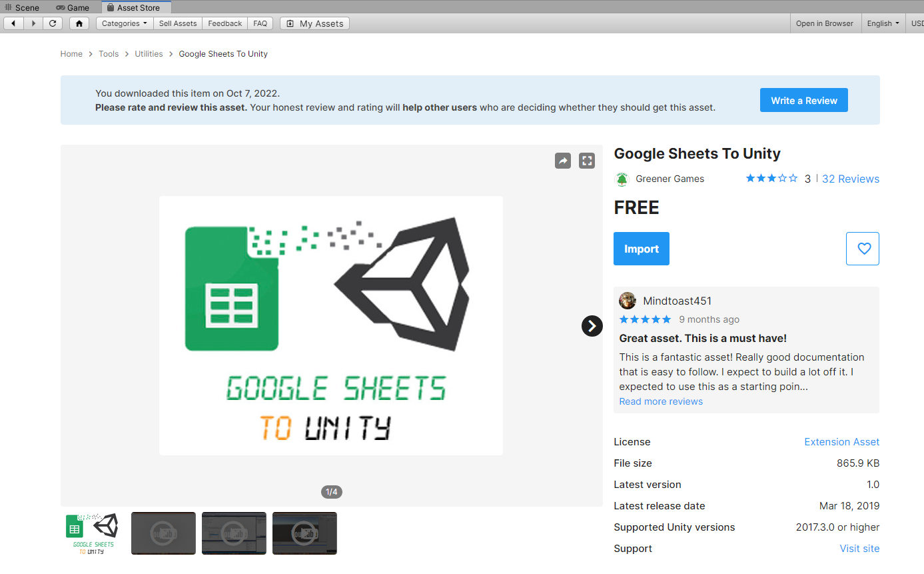
Task: Select the Asset Store tab
Action: coord(136,7)
